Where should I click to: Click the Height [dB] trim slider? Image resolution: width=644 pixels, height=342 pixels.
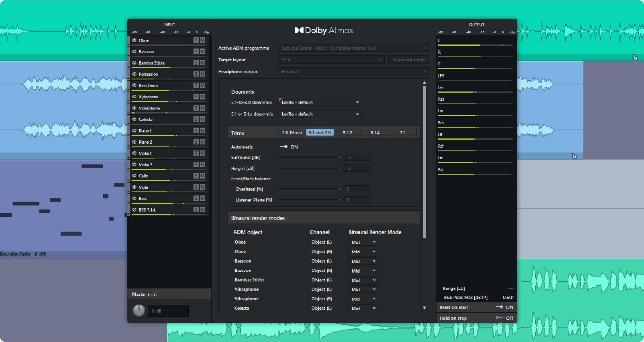[x=309, y=168]
